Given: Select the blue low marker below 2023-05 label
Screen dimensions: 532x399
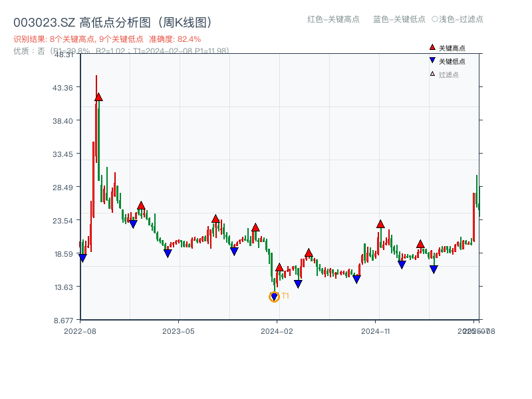Looking at the screenshot, I should point(168,253).
